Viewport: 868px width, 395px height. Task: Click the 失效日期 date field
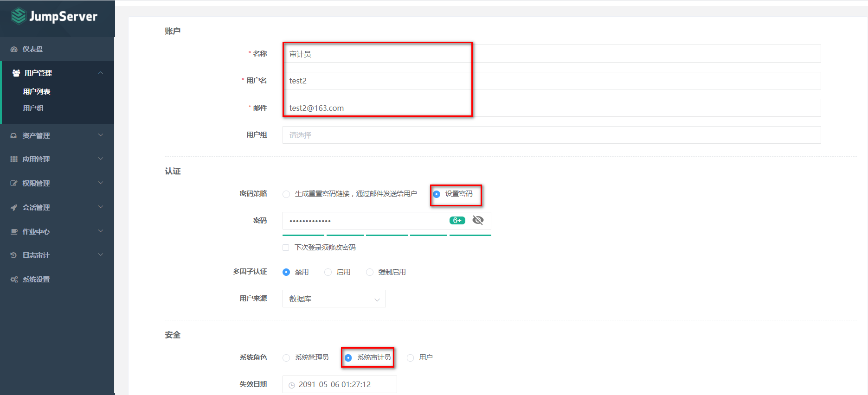pos(340,384)
